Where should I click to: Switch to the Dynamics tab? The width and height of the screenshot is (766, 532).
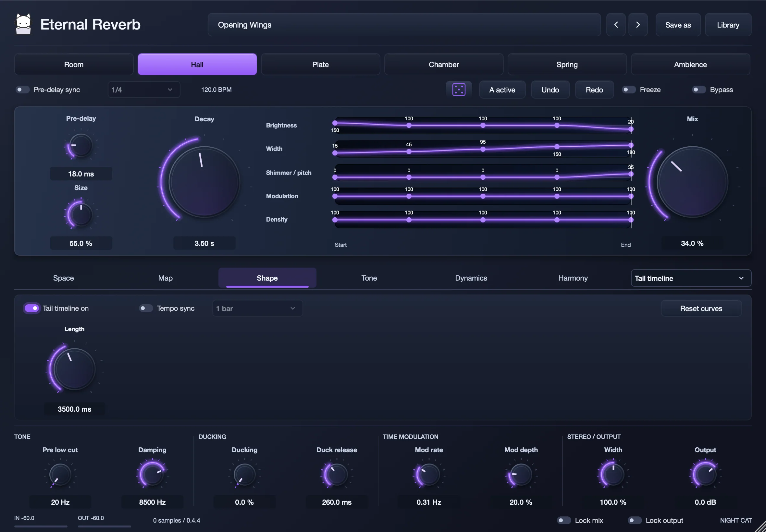pyautogui.click(x=471, y=278)
